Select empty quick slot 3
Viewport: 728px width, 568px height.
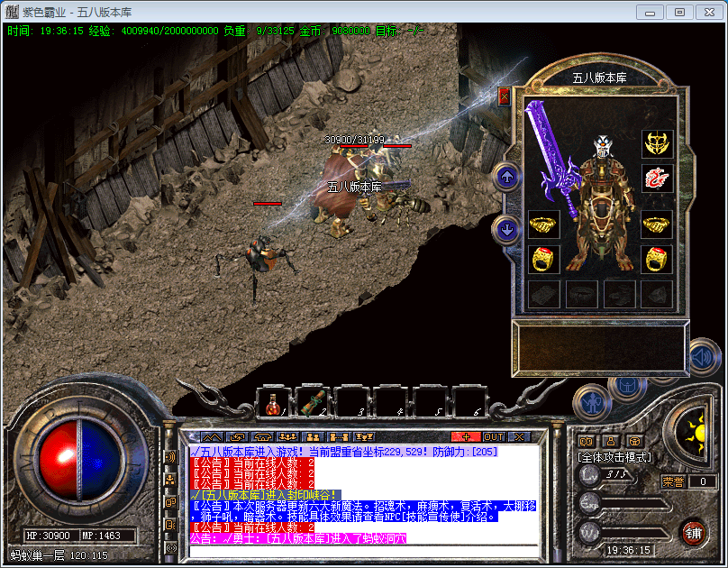(x=351, y=403)
